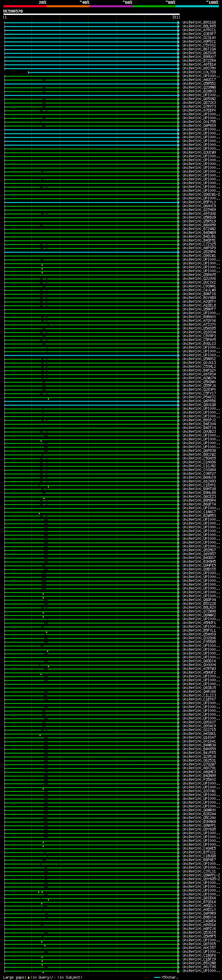Select hit label UniRef100_Q2GMN8
The image size is (222, 980).
point(199,88)
